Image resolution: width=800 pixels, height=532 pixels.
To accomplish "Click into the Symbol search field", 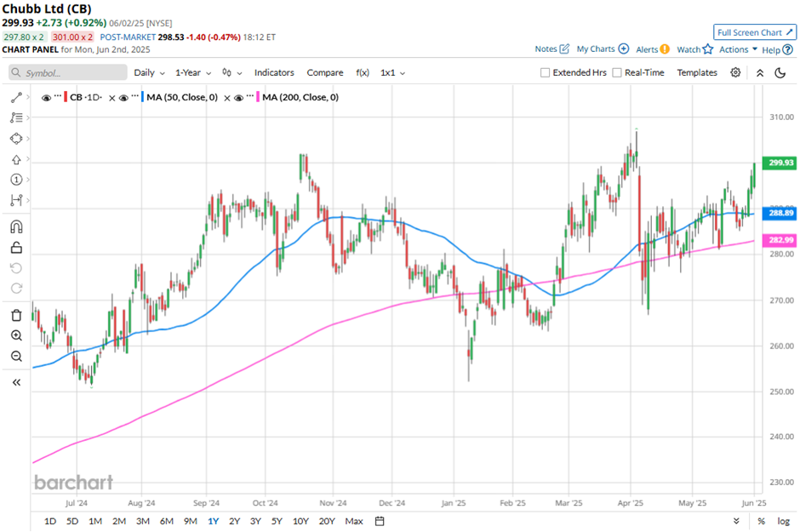I will (68, 72).
